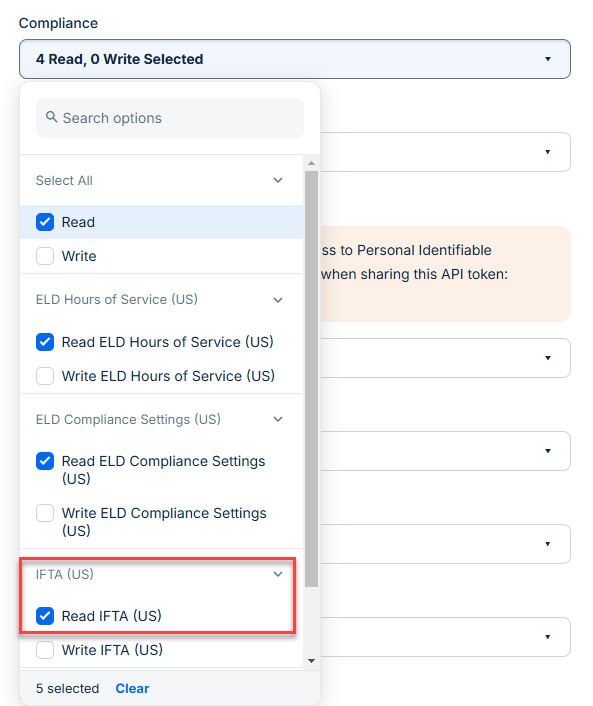Screen dimensions: 593x706
Task: Click the options list scrollbar thumb
Action: tap(311, 379)
